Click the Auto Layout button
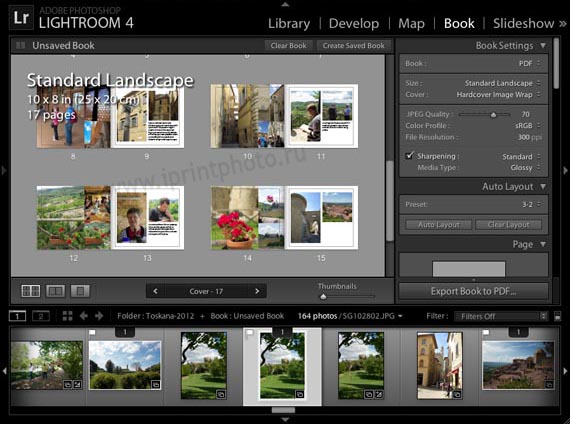This screenshot has height=424, width=570. coord(438,225)
